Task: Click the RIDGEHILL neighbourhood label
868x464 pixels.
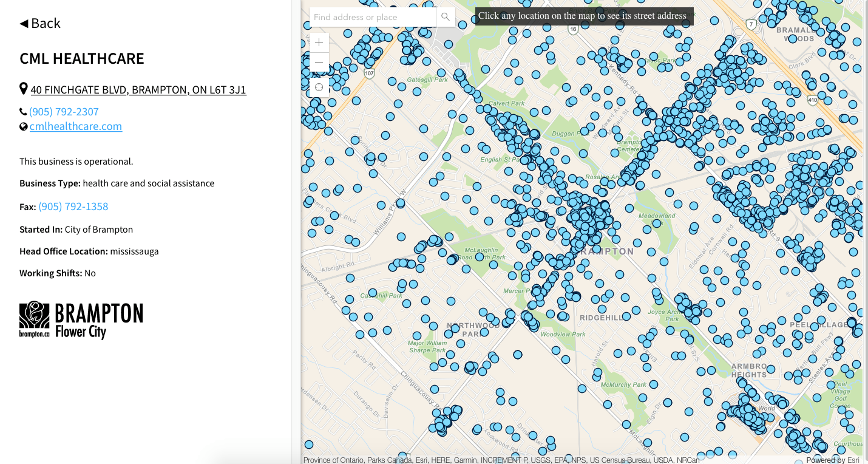Action: (x=601, y=318)
